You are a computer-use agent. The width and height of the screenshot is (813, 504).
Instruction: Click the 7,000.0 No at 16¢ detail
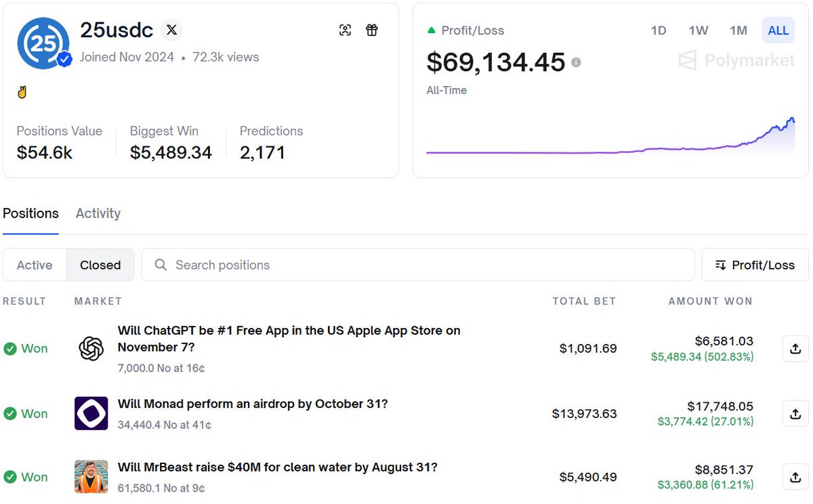(x=161, y=369)
